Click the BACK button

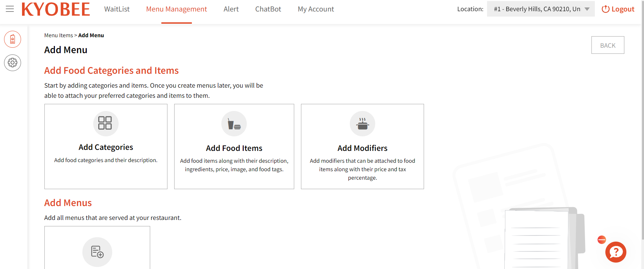point(608,45)
